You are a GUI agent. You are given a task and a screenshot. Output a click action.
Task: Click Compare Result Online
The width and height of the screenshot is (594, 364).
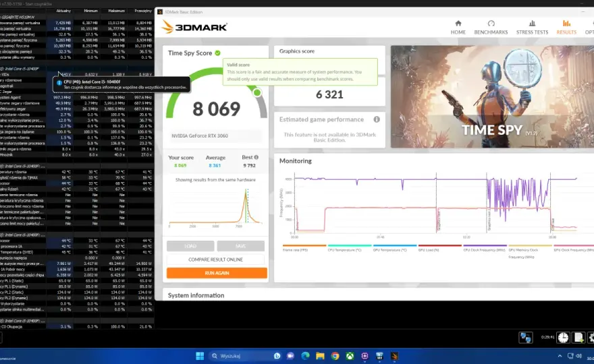(215, 260)
